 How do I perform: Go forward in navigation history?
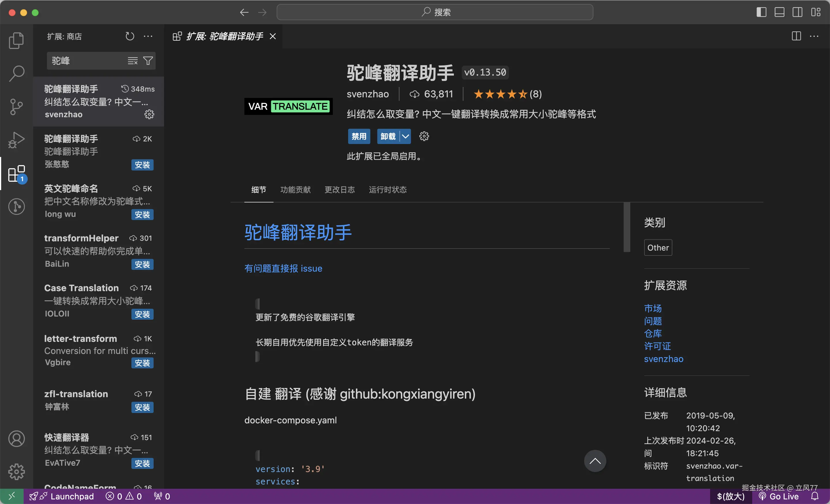point(262,12)
